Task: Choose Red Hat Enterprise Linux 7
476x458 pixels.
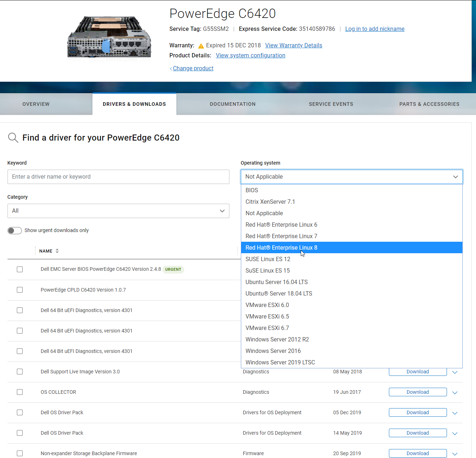Action: click(352, 236)
